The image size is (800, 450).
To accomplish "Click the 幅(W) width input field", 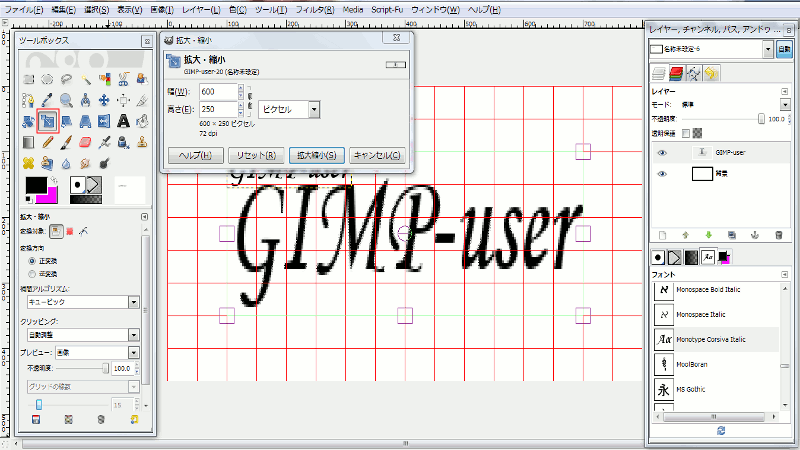I will pyautogui.click(x=218, y=92).
